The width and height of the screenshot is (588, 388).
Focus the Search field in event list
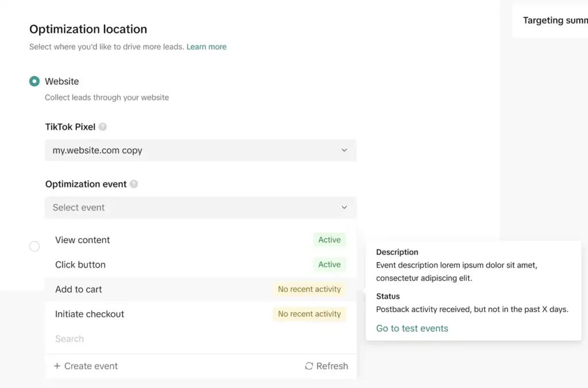click(x=172, y=339)
